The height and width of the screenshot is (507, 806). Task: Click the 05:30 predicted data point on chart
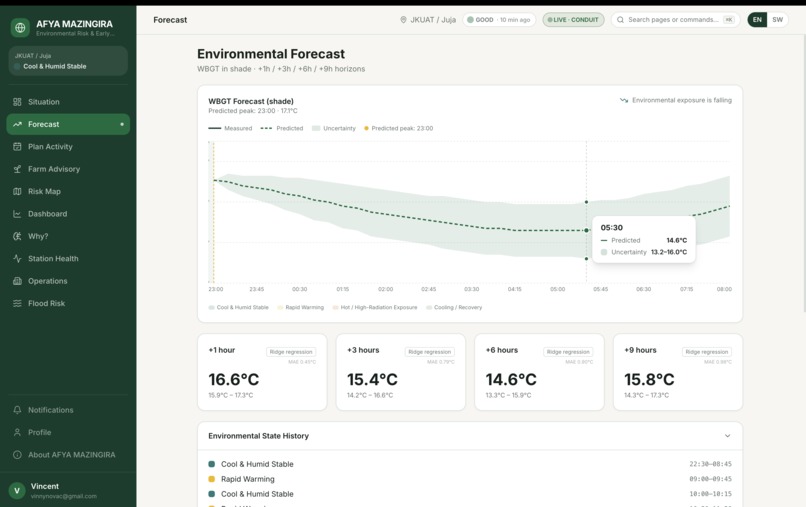point(587,230)
